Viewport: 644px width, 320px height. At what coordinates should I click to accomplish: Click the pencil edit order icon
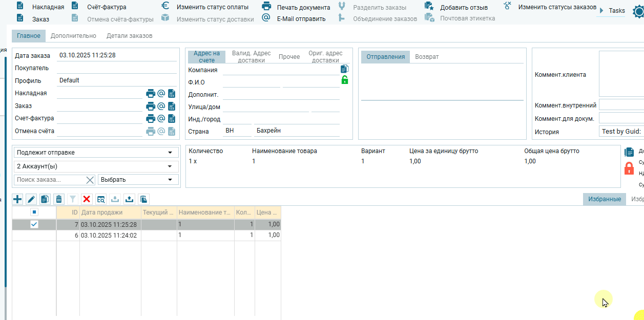coord(31,199)
